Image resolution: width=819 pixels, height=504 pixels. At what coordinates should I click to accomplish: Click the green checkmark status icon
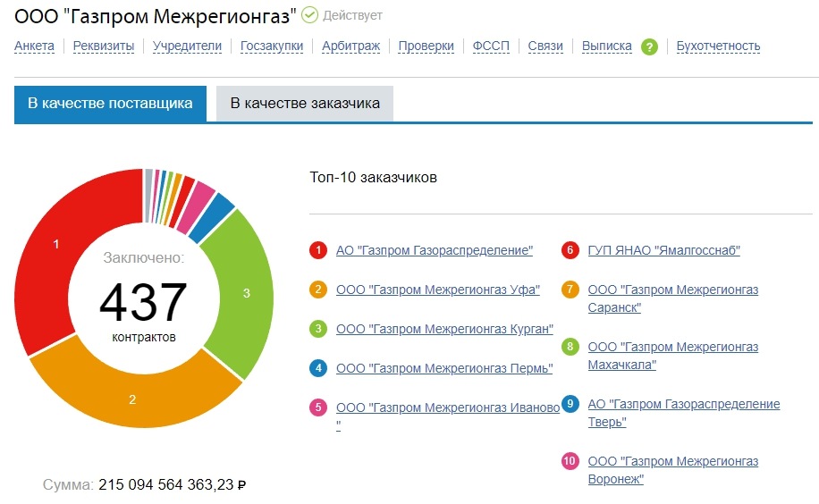[309, 15]
